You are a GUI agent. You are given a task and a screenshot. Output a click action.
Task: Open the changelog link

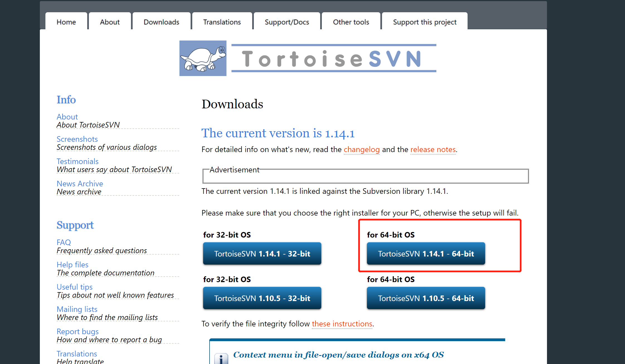click(x=361, y=150)
